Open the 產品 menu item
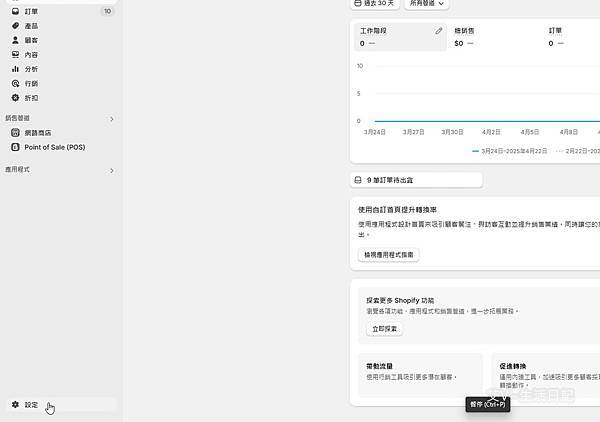The image size is (600, 422). click(x=61, y=26)
